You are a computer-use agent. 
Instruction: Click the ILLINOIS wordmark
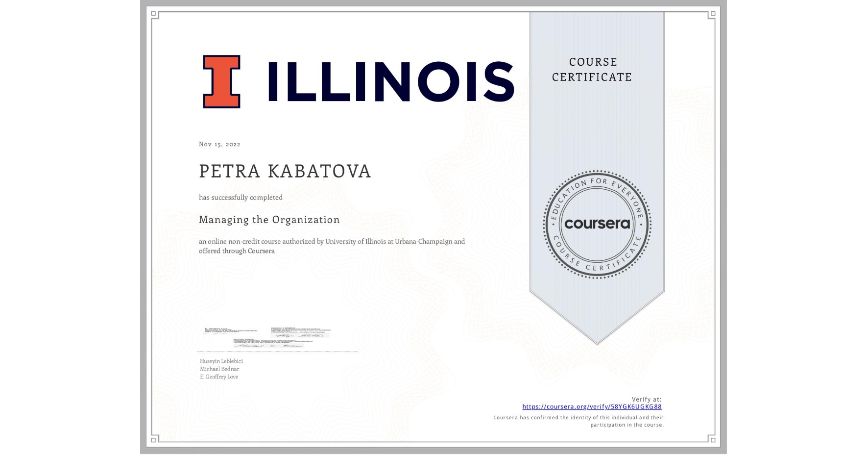click(x=391, y=82)
